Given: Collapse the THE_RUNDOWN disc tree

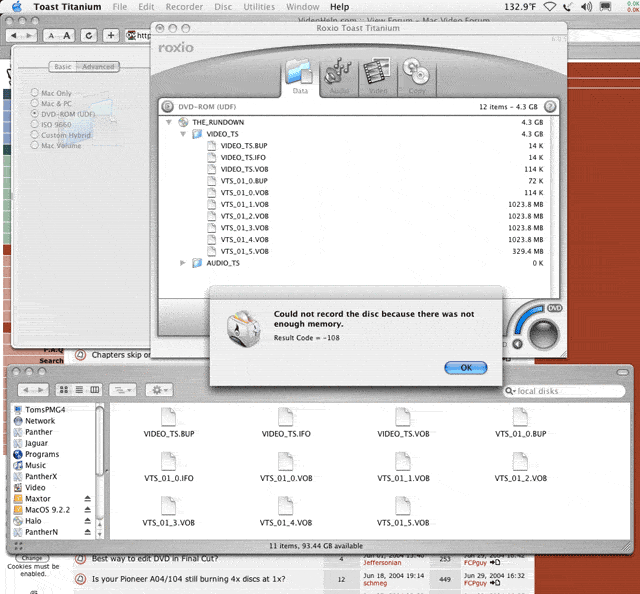Looking at the screenshot, I should tap(169, 122).
